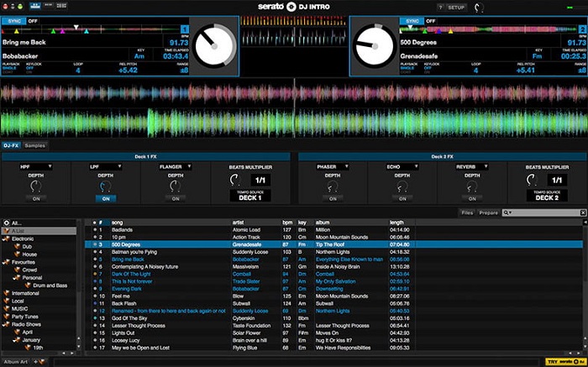Toggle the LPF effect ON button
Screen dimensions: 588x367
(x=106, y=198)
